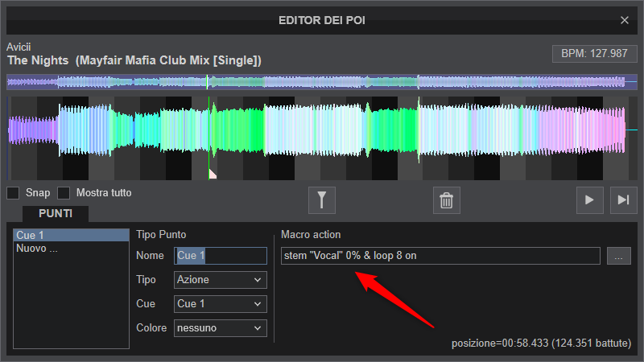
Task: Expand the Colore dropdown set to nessuno
Action: (220, 328)
